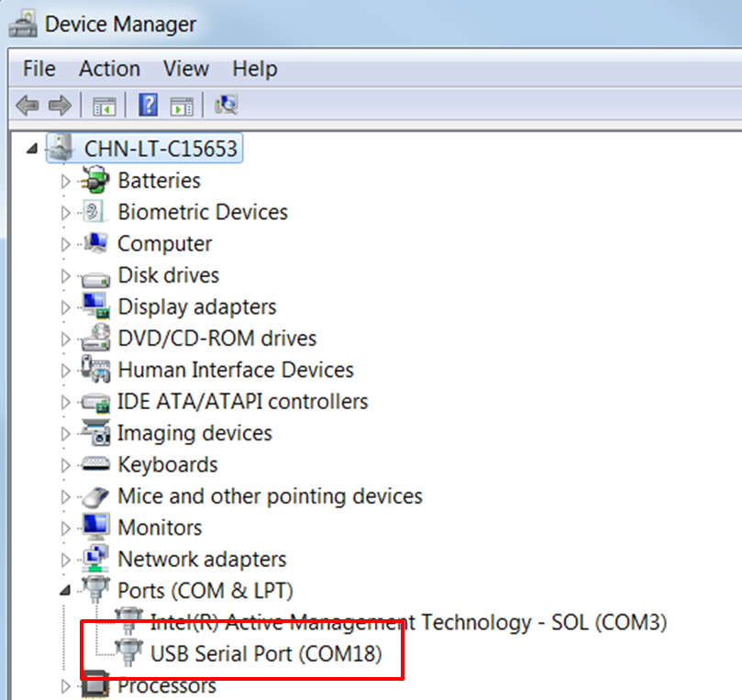The height and width of the screenshot is (700, 742).
Task: Click the Show Action pane toolbar icon
Action: coord(181,105)
